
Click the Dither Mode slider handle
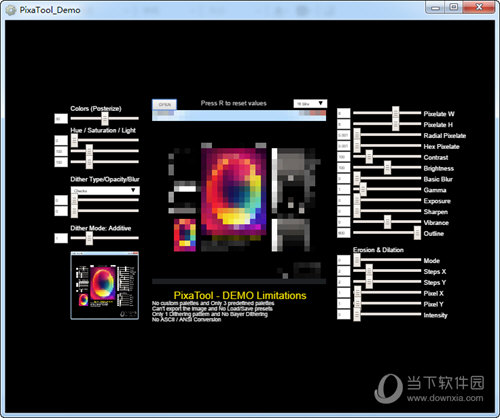coord(89,238)
